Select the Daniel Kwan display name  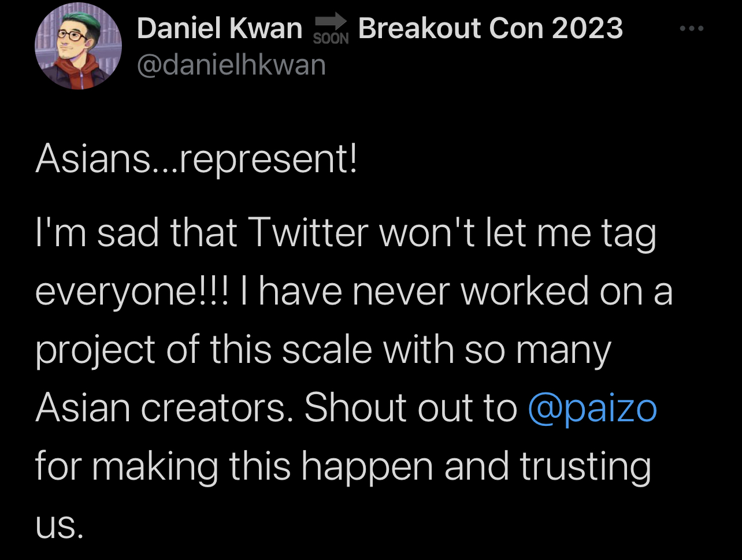220,28
